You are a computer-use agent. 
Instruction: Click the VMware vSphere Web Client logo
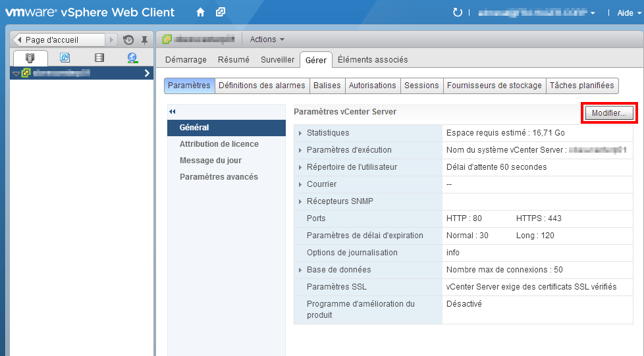click(90, 13)
